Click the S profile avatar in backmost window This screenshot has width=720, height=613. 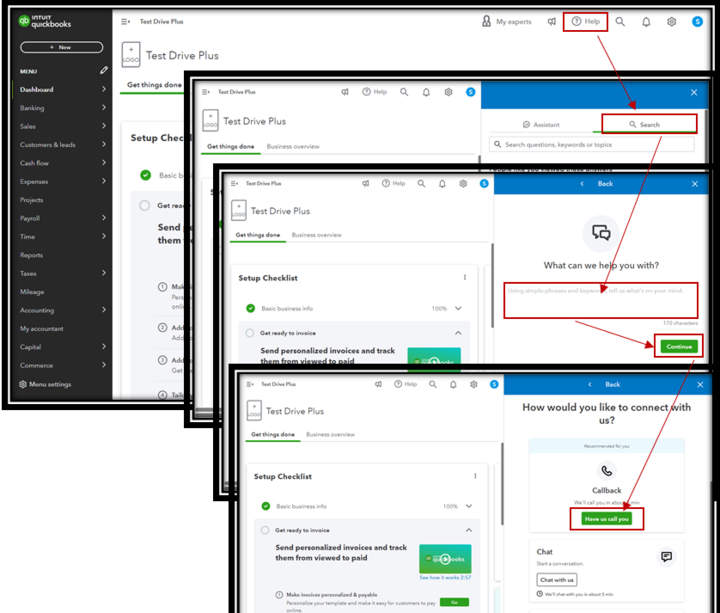click(x=697, y=22)
